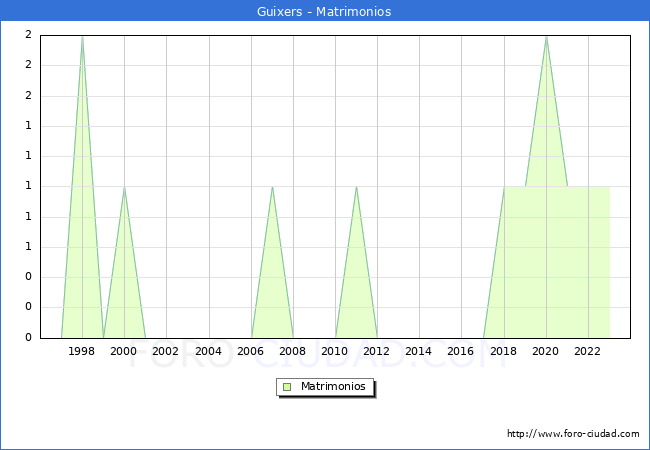Select the 2010 x-axis label

tap(335, 351)
